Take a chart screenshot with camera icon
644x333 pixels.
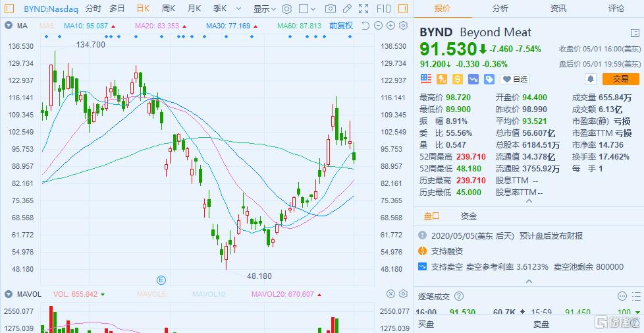point(330,9)
